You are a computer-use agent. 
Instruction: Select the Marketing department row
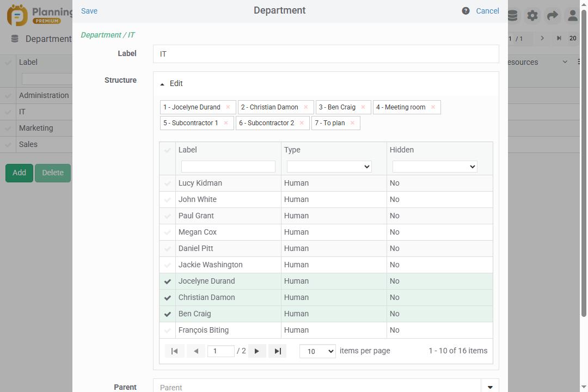(36, 128)
